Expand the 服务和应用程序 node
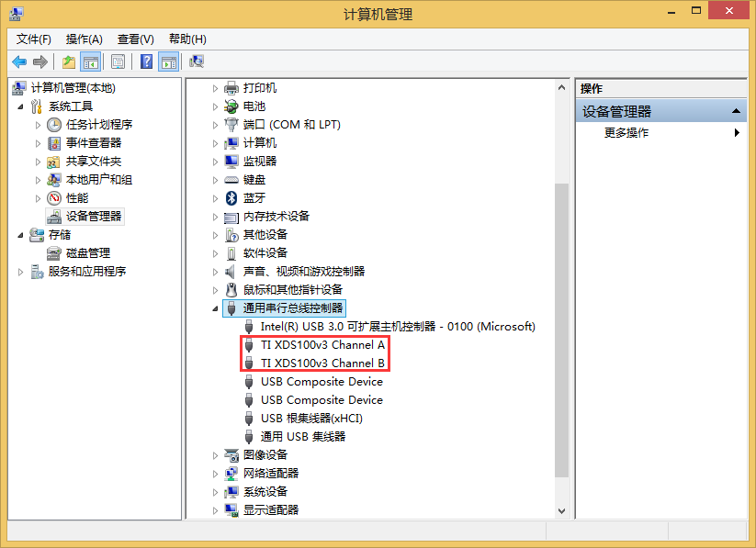 [x=20, y=272]
